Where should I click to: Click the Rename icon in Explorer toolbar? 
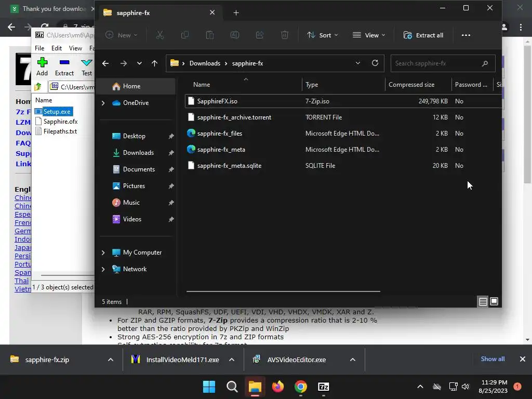(235, 35)
